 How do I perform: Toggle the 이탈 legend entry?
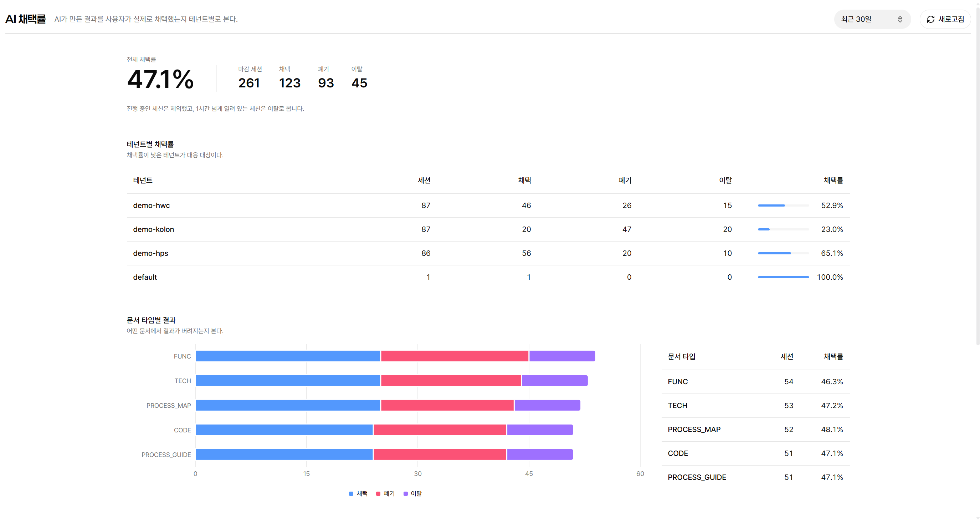tap(413, 493)
